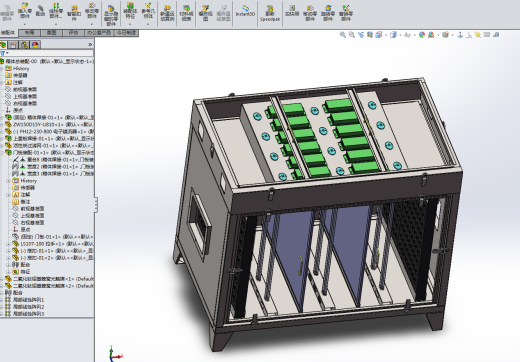Click the Instant3D toolbar icon
This screenshot has height=362, width=520.
[x=245, y=8]
